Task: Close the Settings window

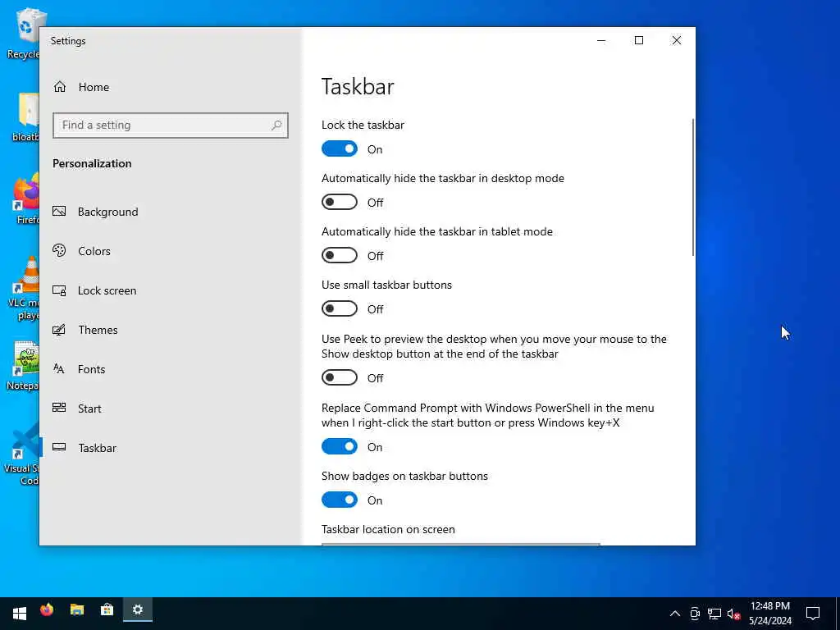Action: 677,41
